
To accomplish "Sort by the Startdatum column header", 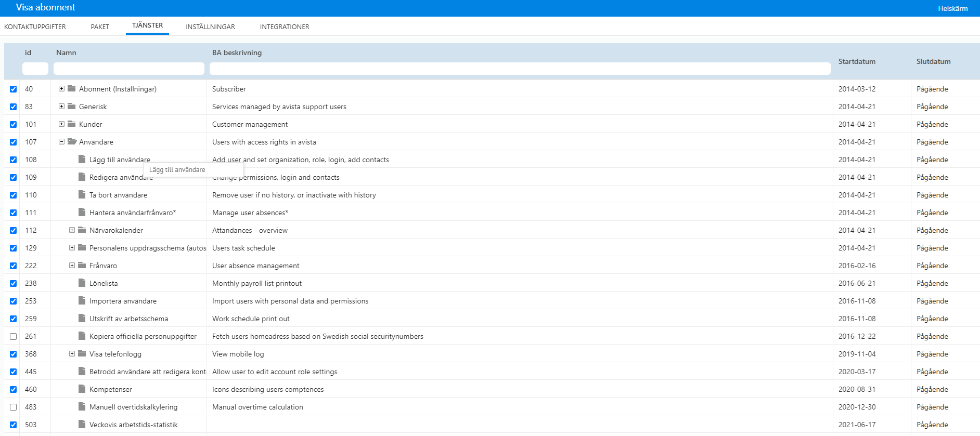I will click(x=857, y=61).
